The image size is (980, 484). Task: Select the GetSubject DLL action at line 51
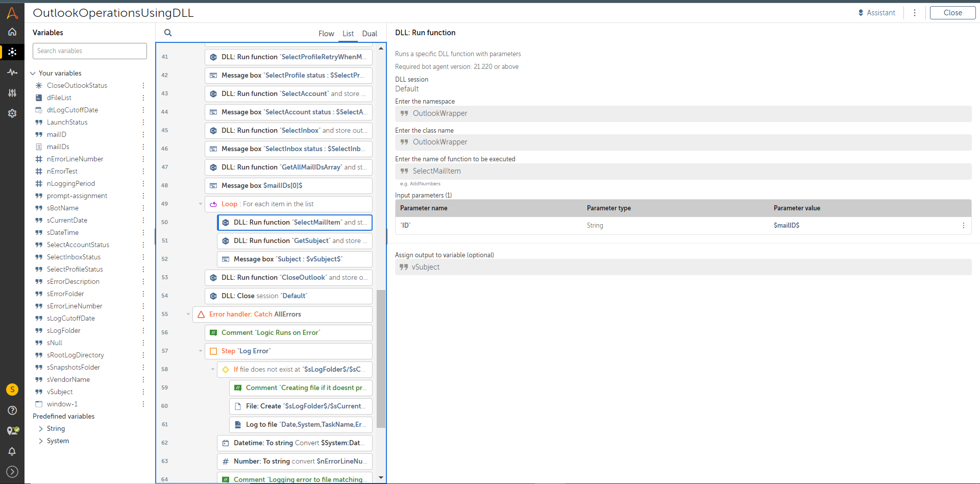pyautogui.click(x=295, y=241)
